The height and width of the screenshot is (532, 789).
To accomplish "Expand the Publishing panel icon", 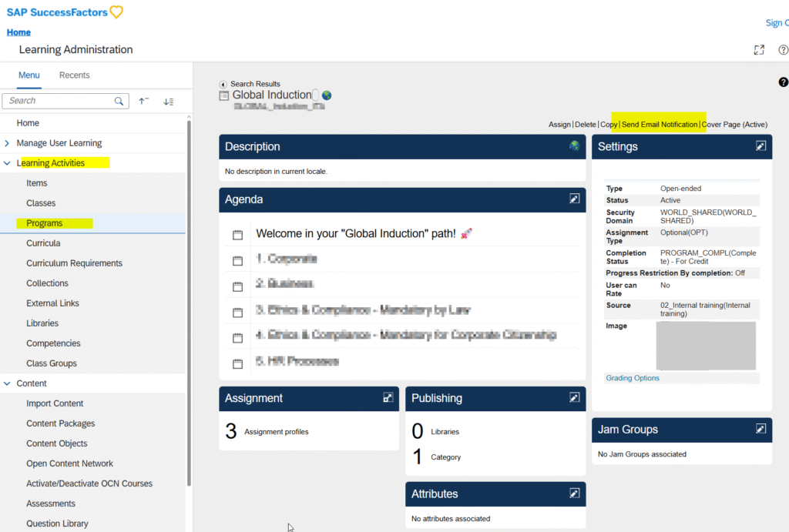I will 574,397.
